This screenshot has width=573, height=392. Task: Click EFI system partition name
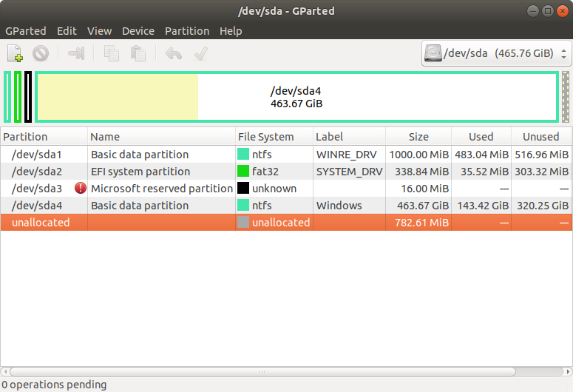[x=140, y=172]
